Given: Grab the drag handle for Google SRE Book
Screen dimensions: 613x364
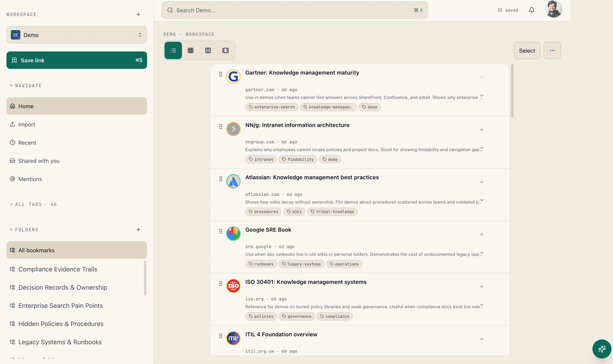Looking at the screenshot, I should click(x=221, y=231).
